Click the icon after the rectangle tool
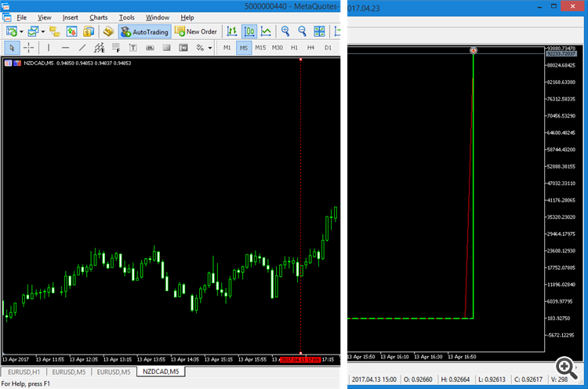The width and height of the screenshot is (588, 389). click(183, 48)
